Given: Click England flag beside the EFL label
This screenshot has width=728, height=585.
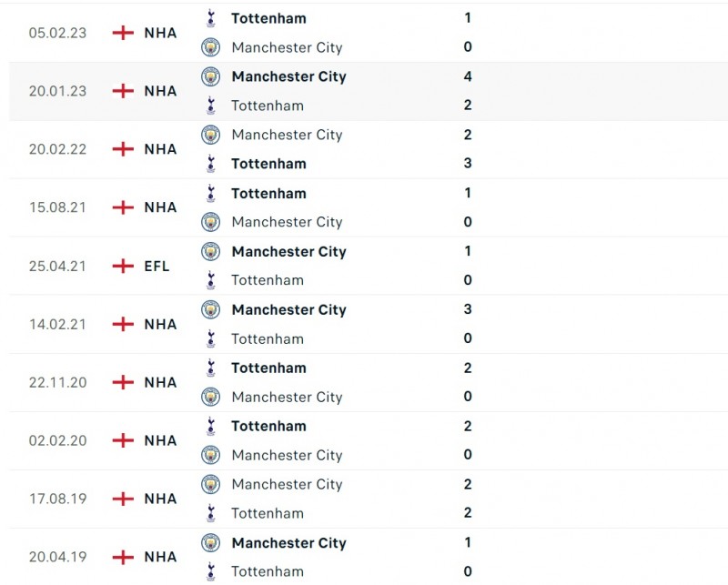Looking at the screenshot, I should pyautogui.click(x=123, y=266).
